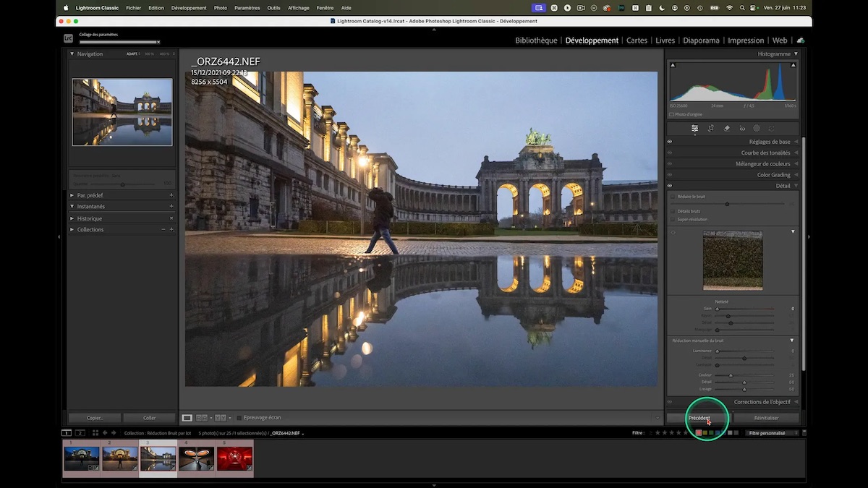Check the Photo d'origine checkbox

(x=672, y=114)
